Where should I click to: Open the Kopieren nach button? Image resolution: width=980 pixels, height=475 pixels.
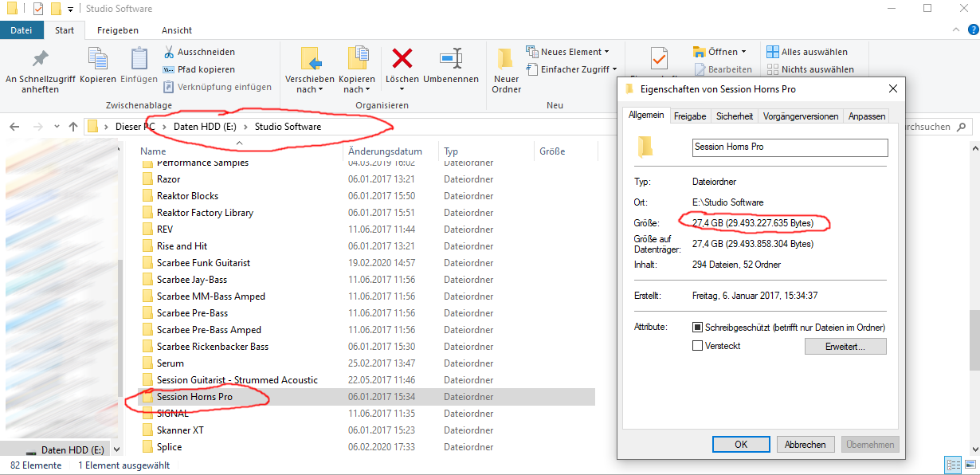[x=357, y=71]
